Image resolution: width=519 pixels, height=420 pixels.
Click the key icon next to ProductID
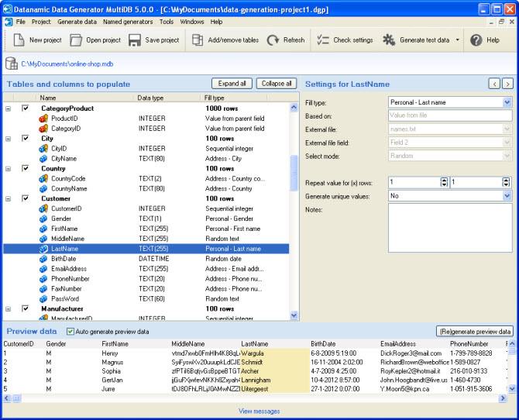(43, 119)
